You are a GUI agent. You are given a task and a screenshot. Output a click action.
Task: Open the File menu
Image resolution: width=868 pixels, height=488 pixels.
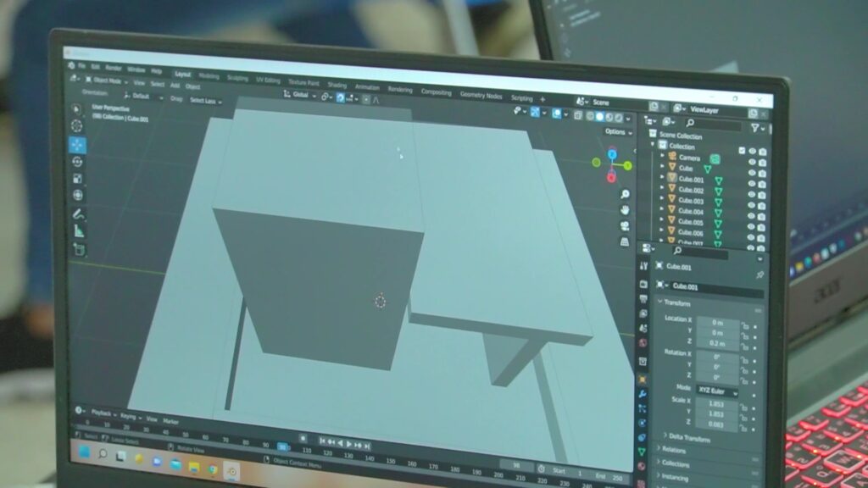pos(82,66)
